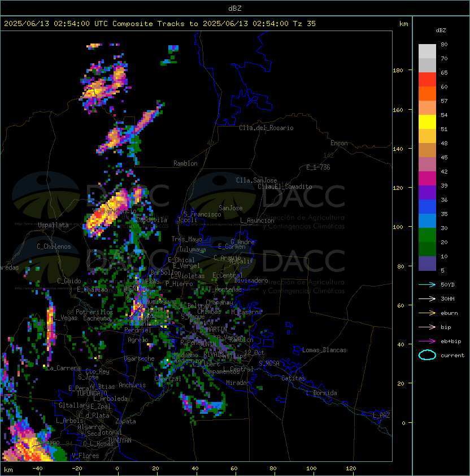
Task: Click the Potrerillos map label
Action: 94,312
